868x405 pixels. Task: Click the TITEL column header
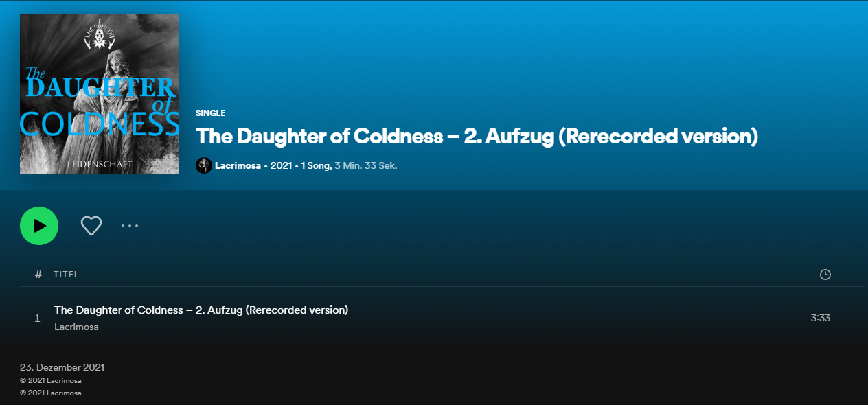(67, 275)
